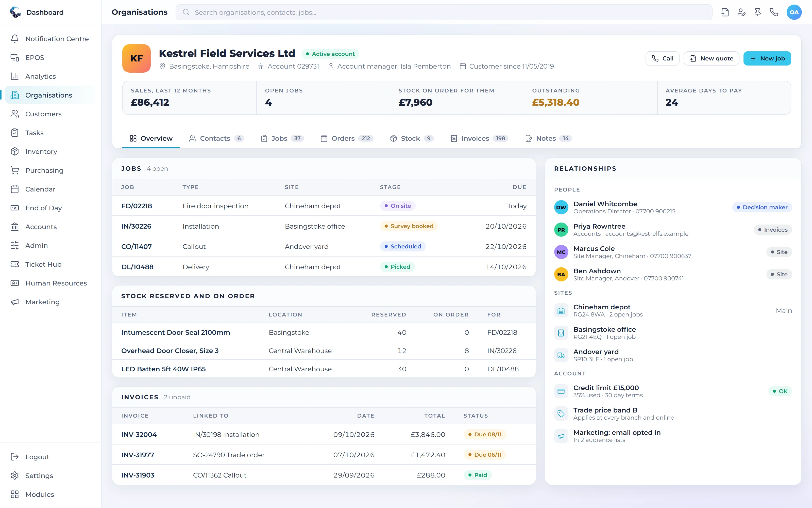Viewport: 812px width, 508px height.
Task: Click the Call button
Action: coord(662,58)
